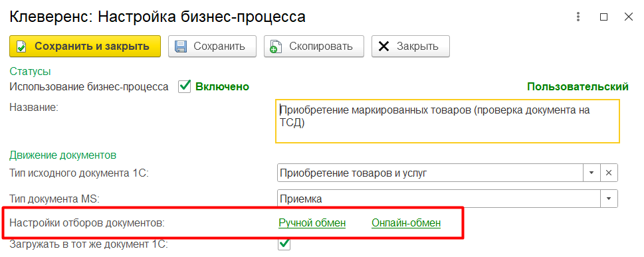Close the window with the title bar X
644x257 pixels.
[x=629, y=17]
